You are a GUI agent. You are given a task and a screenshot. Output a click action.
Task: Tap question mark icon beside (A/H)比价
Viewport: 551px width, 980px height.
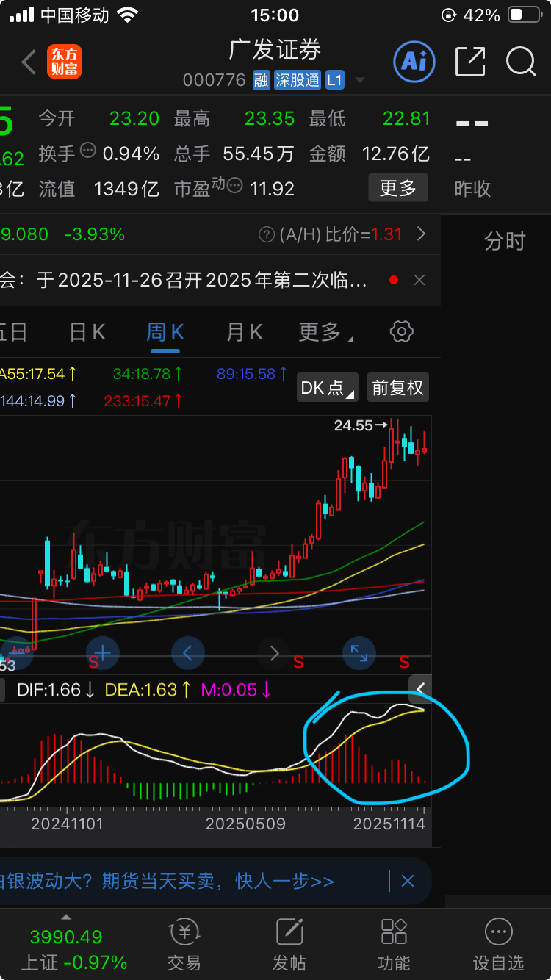(x=267, y=234)
